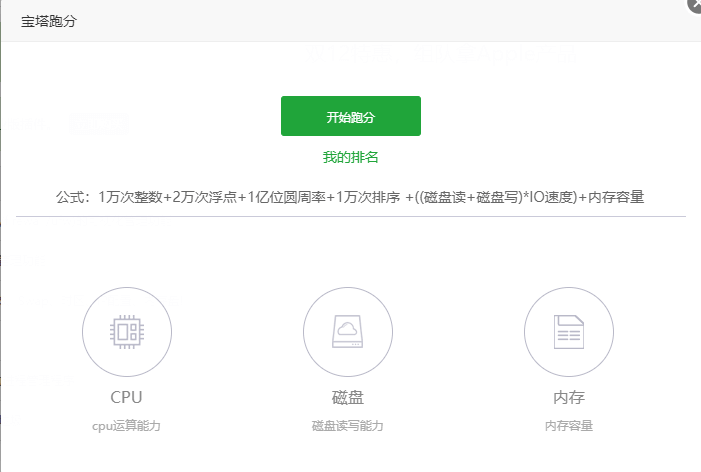
Task: Select the CPU chip icon
Action: tap(127, 332)
